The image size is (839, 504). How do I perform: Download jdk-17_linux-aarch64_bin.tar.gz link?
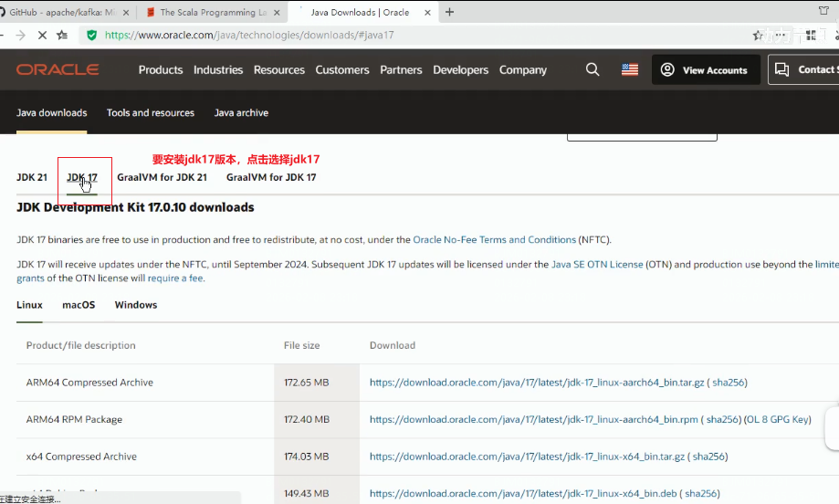click(537, 383)
